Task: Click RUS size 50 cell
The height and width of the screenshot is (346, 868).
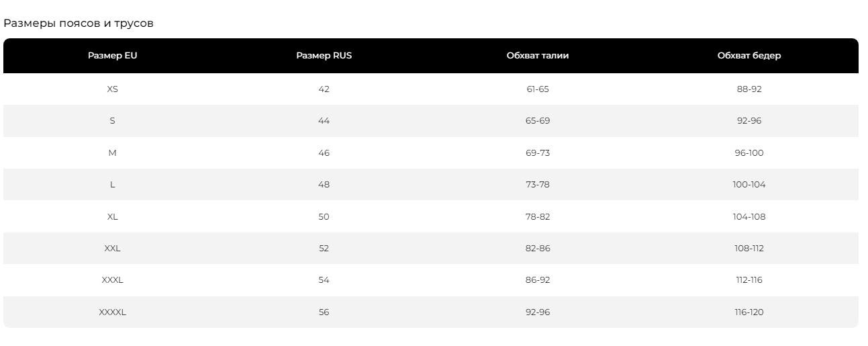Action: (x=324, y=216)
